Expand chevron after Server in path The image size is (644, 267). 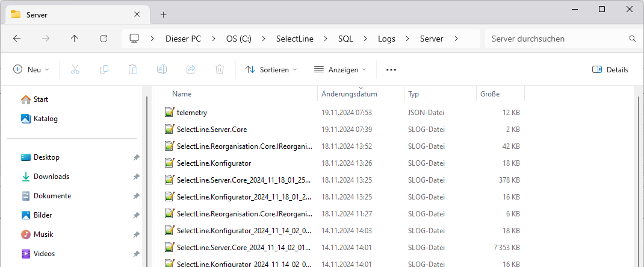(x=456, y=39)
